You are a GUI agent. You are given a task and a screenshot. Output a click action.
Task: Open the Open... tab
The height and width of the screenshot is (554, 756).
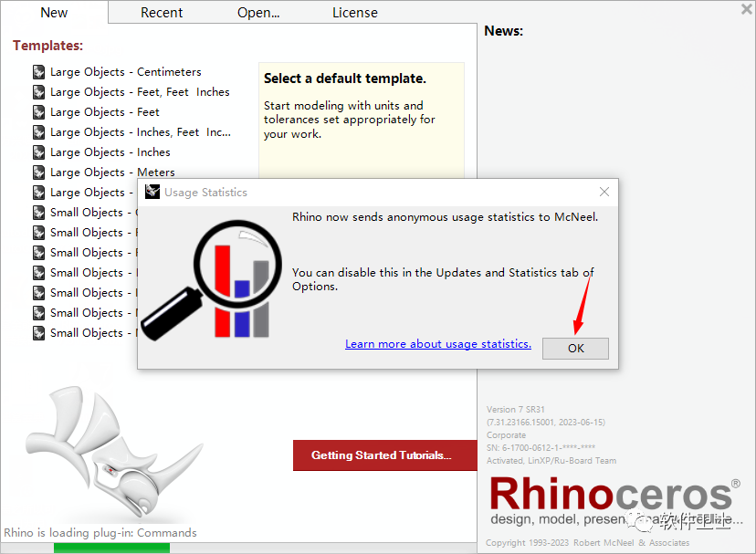(258, 13)
